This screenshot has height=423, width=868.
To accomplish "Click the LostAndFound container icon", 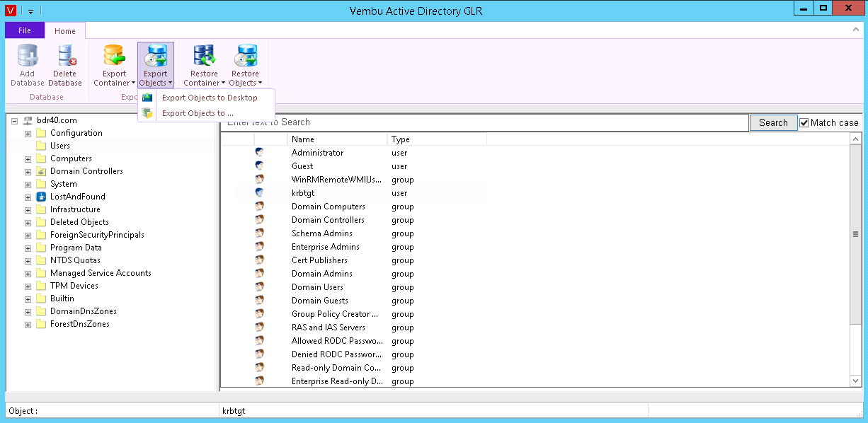I will tap(41, 197).
